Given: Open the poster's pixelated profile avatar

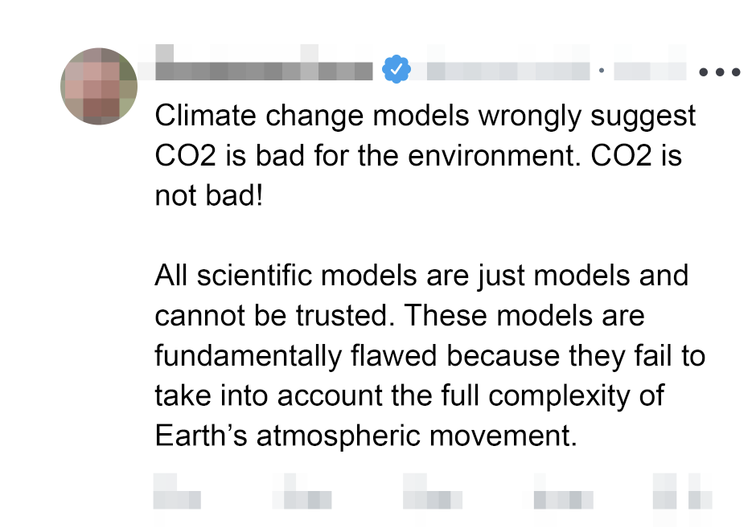Looking at the screenshot, I should tap(99, 87).
